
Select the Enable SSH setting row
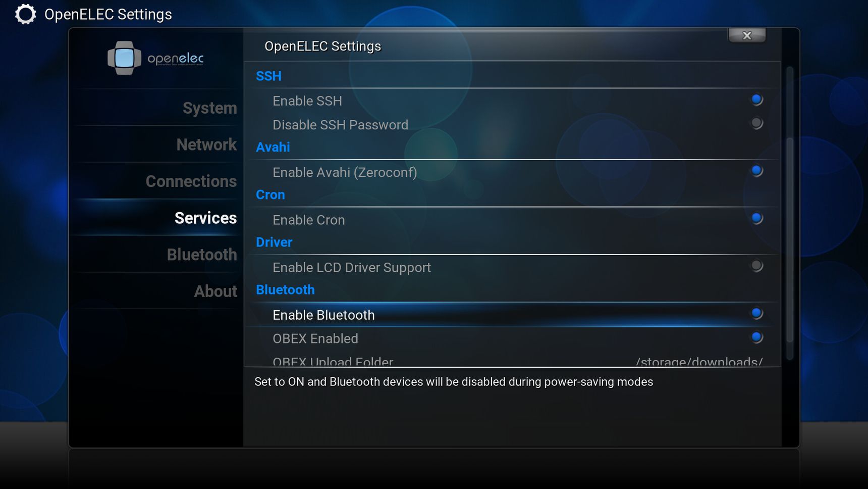click(x=512, y=101)
